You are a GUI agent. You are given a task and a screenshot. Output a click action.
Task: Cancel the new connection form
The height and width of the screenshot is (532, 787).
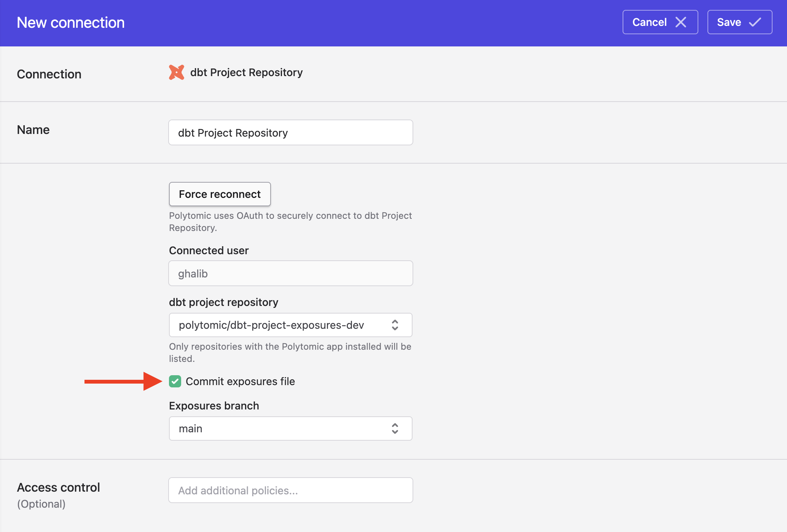click(660, 22)
